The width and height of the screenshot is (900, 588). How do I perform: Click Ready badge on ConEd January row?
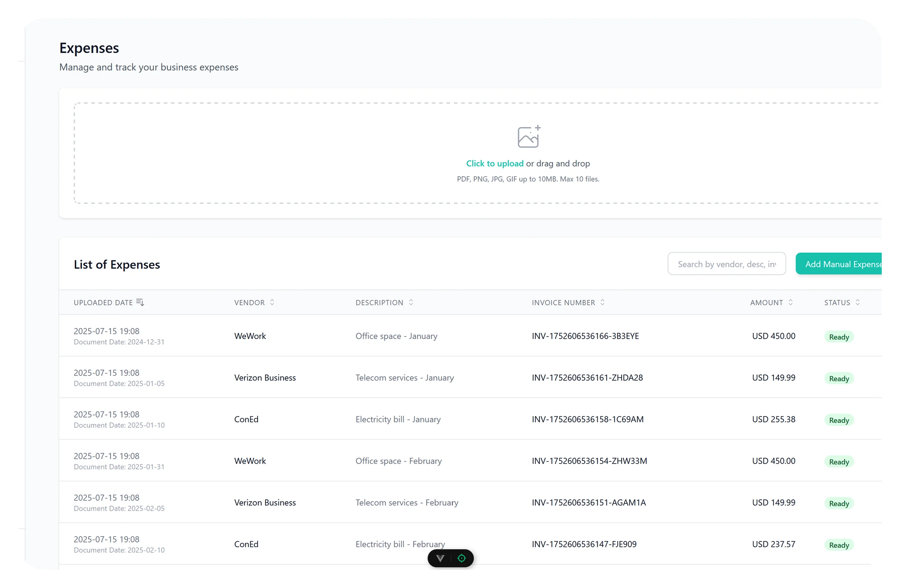tap(838, 420)
